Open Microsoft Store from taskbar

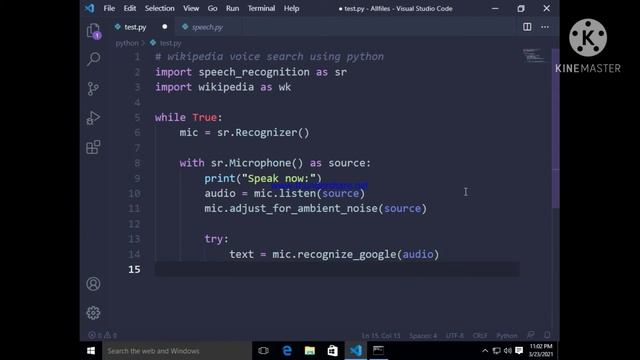pyautogui.click(x=333, y=351)
